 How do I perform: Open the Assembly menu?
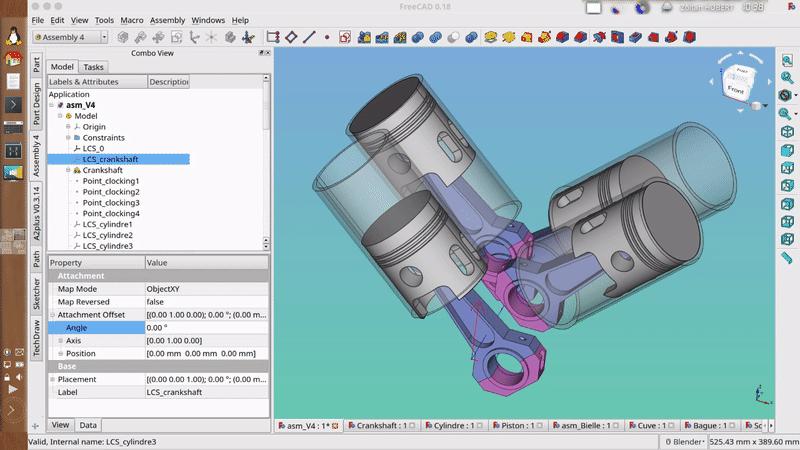(x=167, y=20)
